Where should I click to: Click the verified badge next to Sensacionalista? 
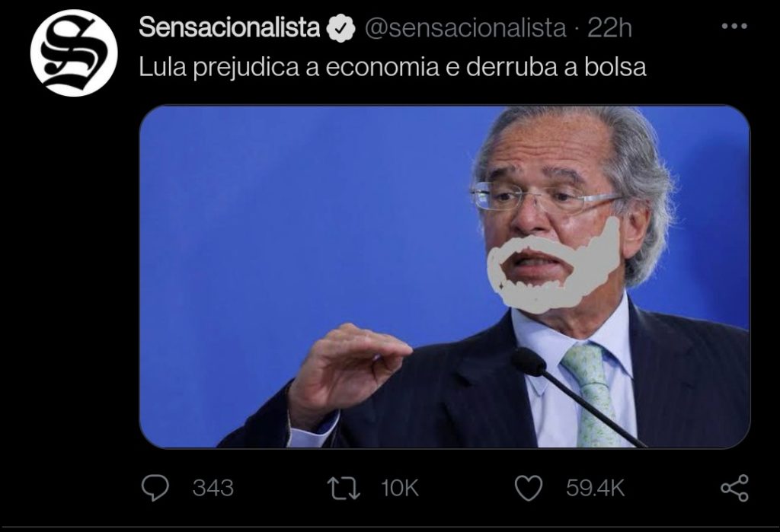point(340,28)
